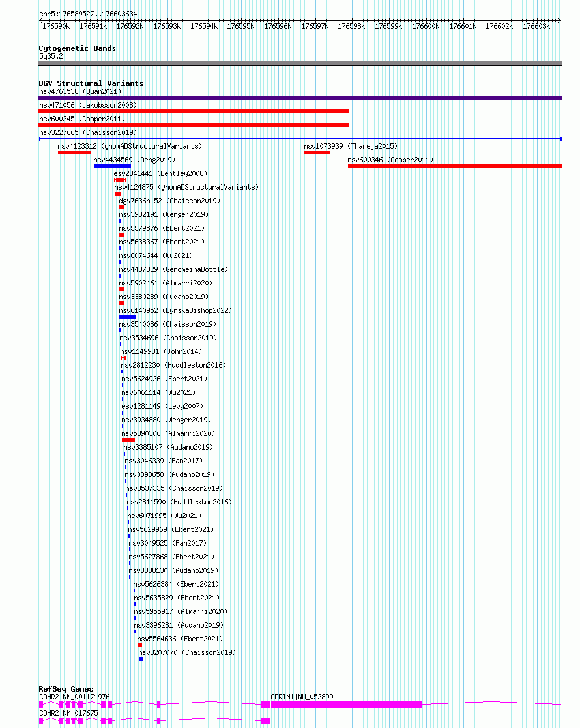The height and width of the screenshot is (728, 580).
Task: Open nsv1073939 (Thareja2015) variant
Action: tap(351, 146)
